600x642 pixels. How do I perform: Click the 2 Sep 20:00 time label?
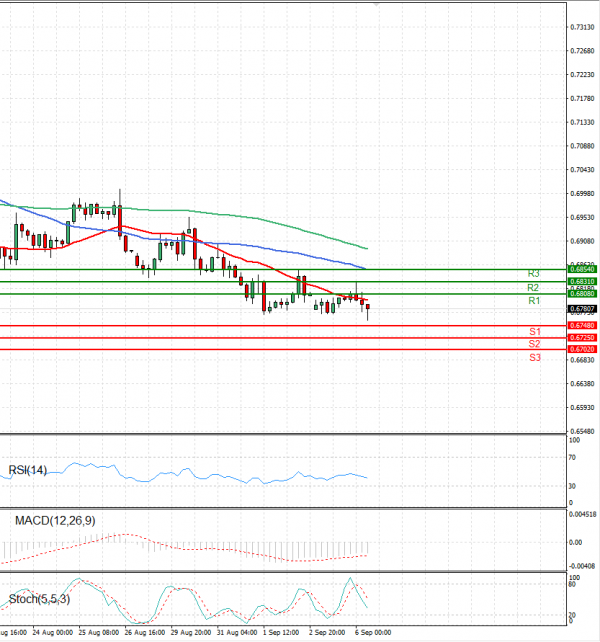pos(327,633)
